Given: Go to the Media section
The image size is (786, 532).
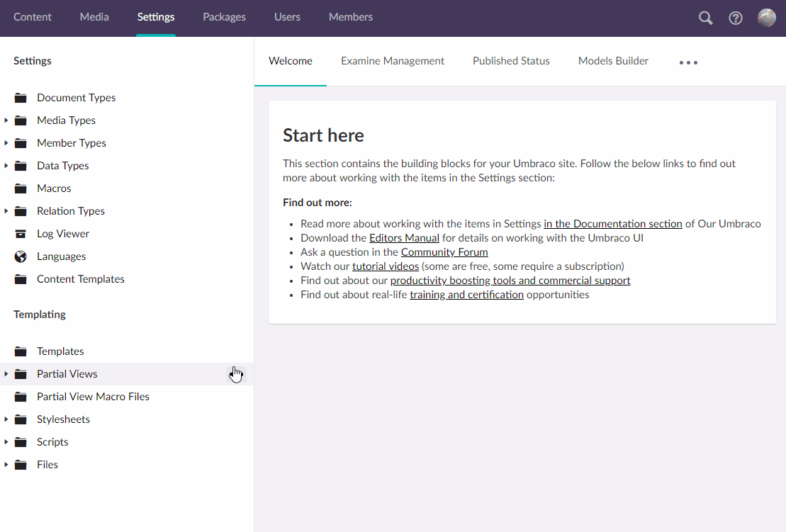Looking at the screenshot, I should click(94, 17).
